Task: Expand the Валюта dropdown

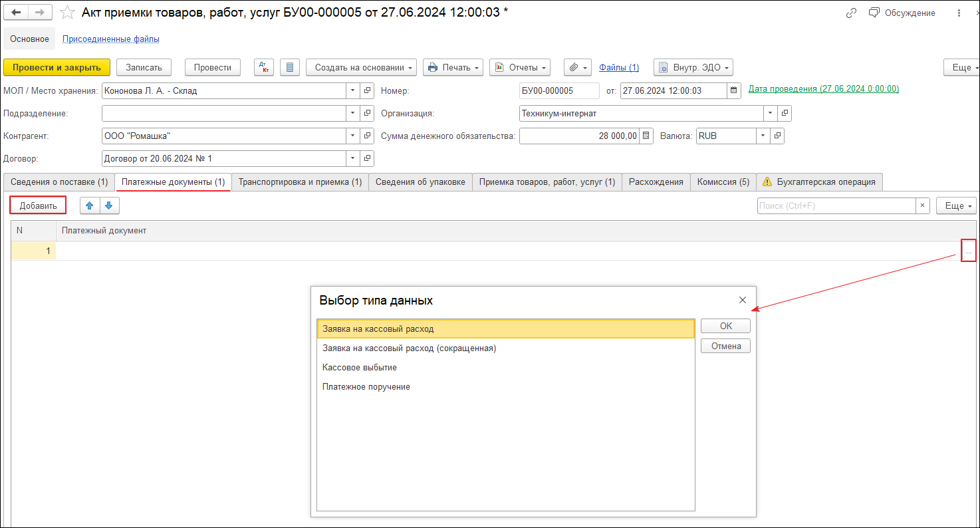Action: (763, 136)
